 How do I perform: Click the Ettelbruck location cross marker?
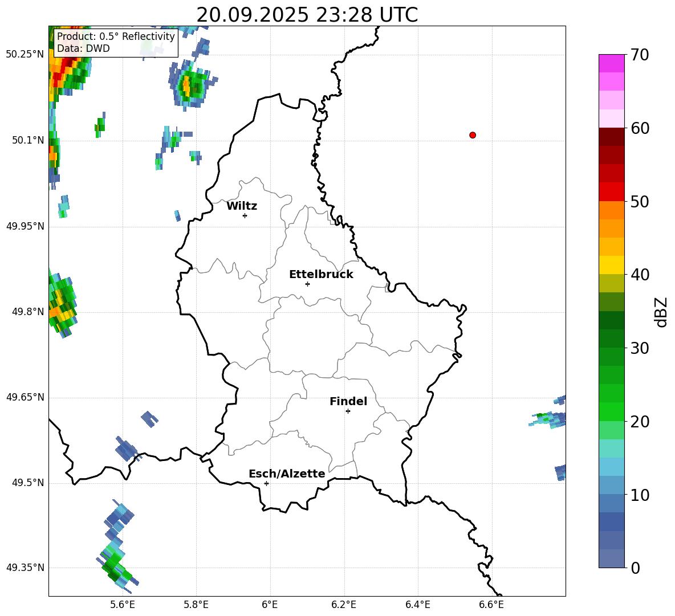tap(307, 284)
